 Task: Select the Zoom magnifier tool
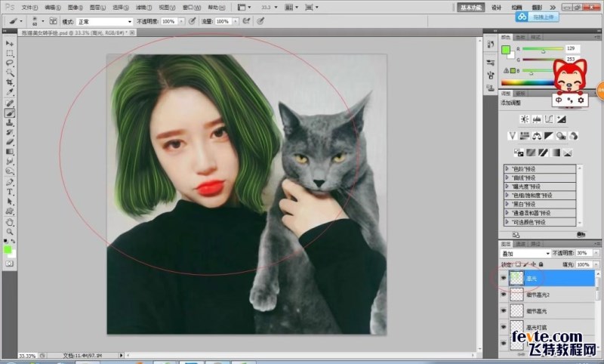pyautogui.click(x=10, y=232)
